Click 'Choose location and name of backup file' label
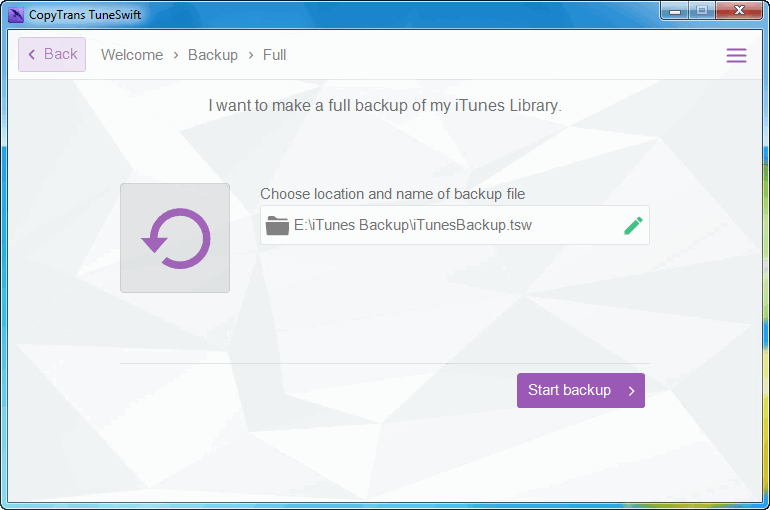 [392, 194]
